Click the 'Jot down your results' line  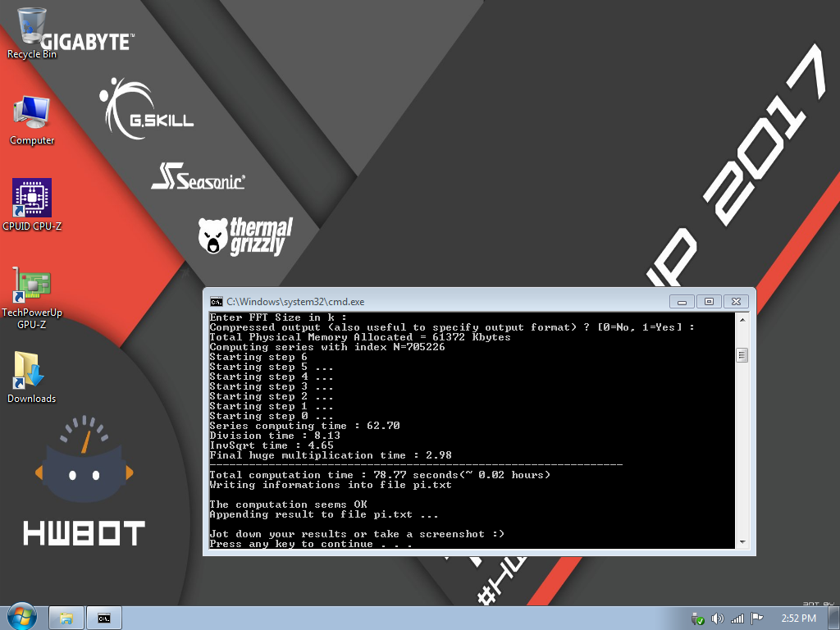click(357, 534)
